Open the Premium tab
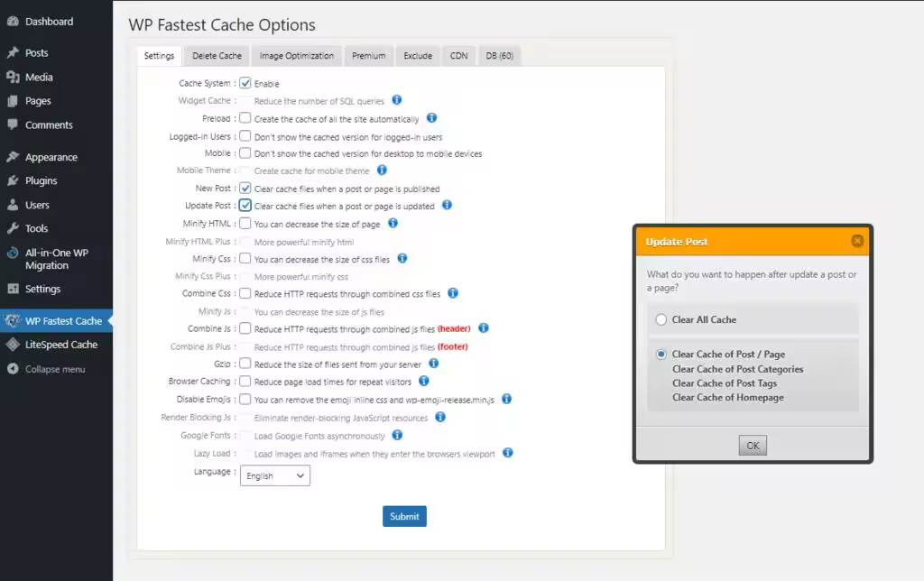This screenshot has width=924, height=581. 369,55
